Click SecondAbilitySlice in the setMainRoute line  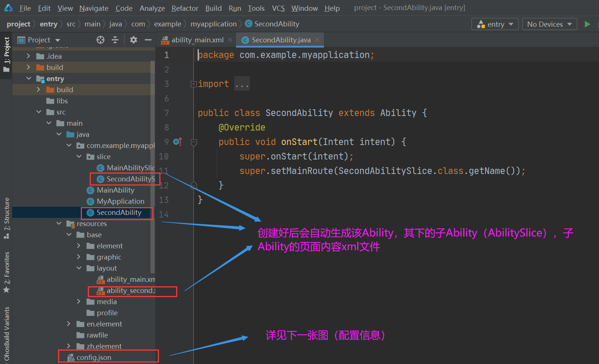point(385,171)
